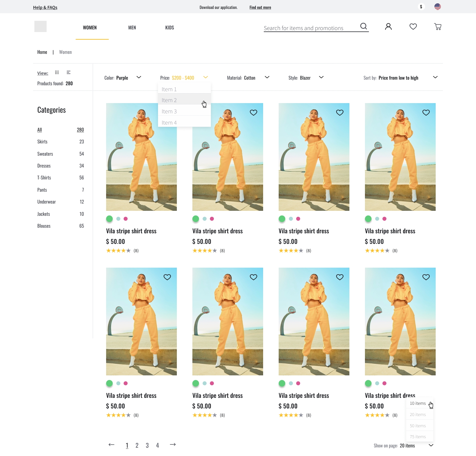The height and width of the screenshot is (456, 476).
Task: Click the dollar currency icon
Action: point(421,7)
